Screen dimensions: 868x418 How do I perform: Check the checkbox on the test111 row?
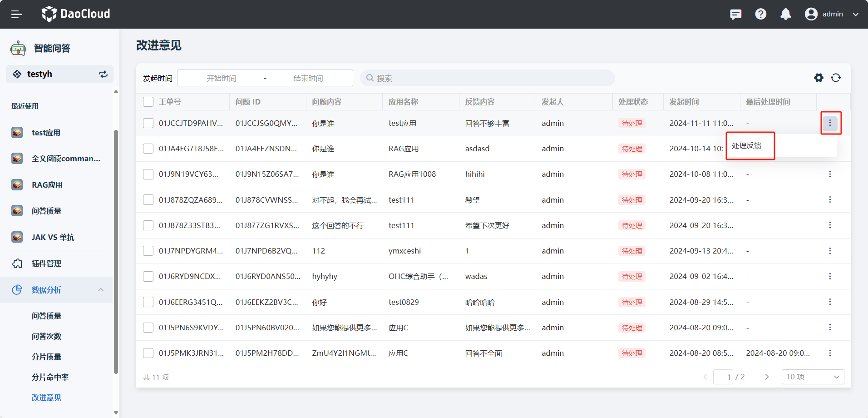click(x=148, y=199)
